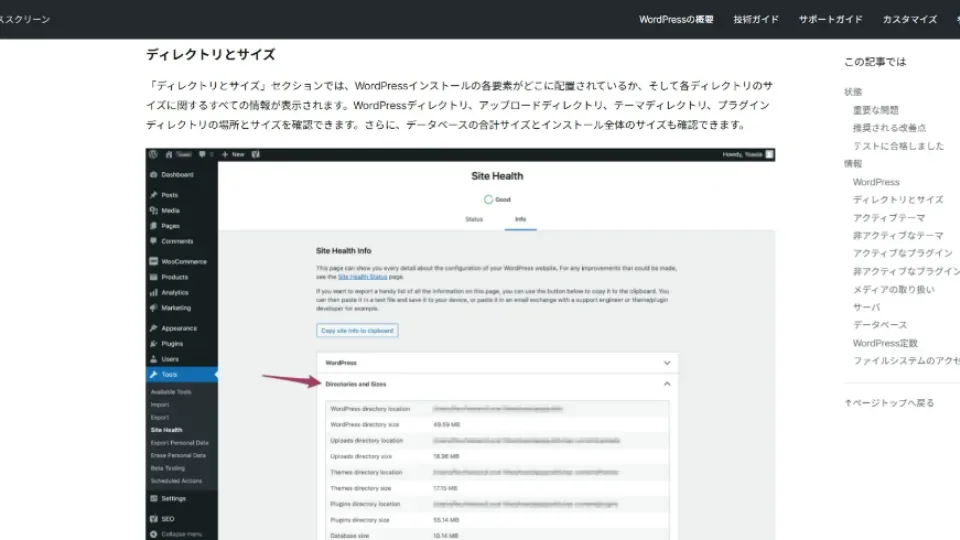Collapse the Directories and Sizes chevron
960x540 pixels.
[x=667, y=384]
